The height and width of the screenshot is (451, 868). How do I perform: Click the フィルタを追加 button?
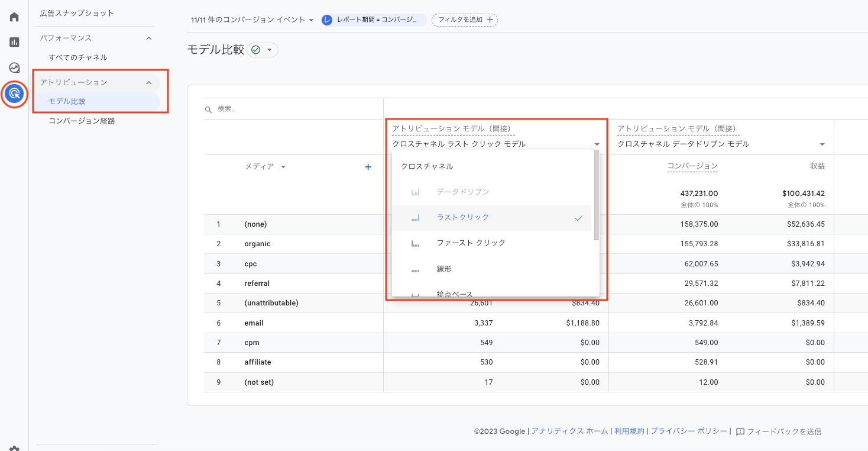[465, 20]
